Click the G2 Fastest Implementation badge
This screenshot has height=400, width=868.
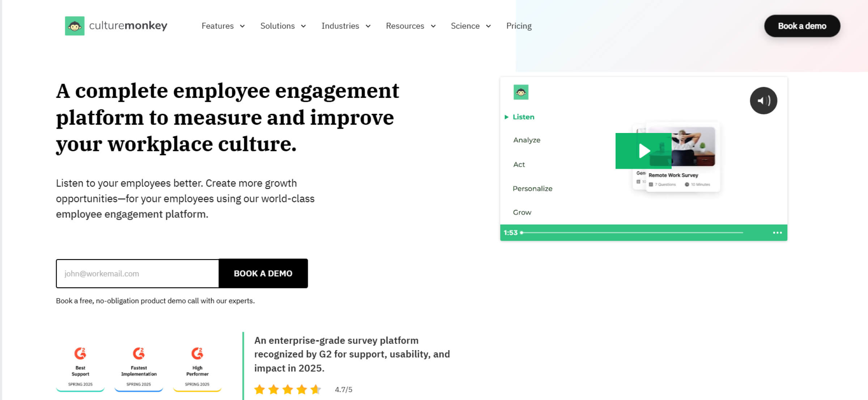pyautogui.click(x=139, y=365)
